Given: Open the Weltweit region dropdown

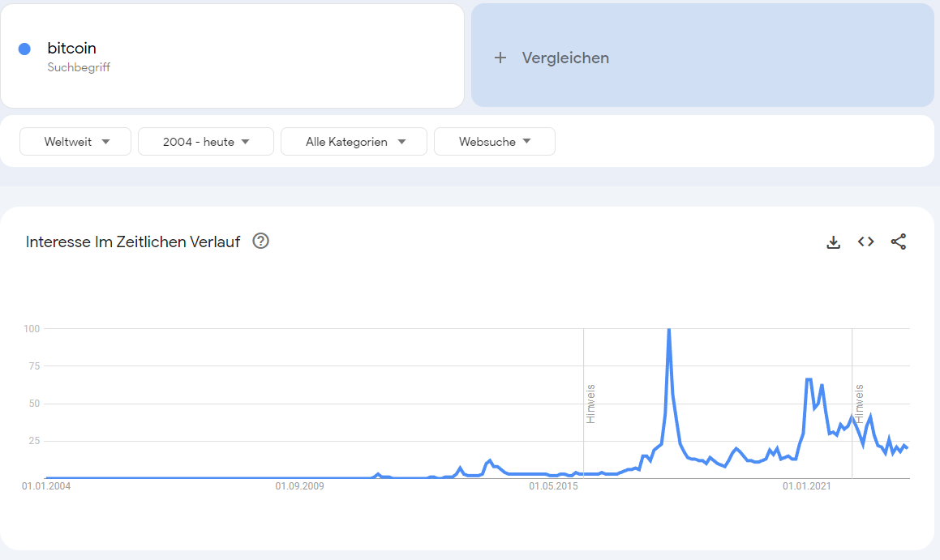Looking at the screenshot, I should [x=75, y=142].
